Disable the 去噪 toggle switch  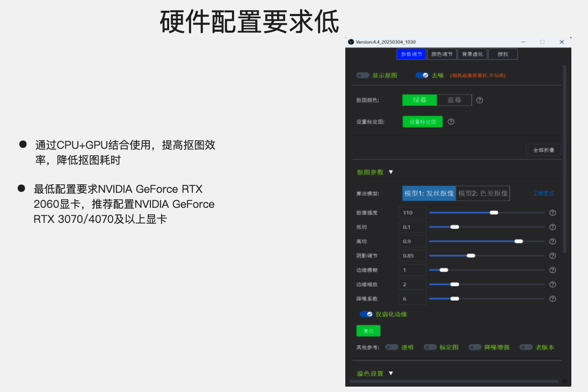(422, 76)
